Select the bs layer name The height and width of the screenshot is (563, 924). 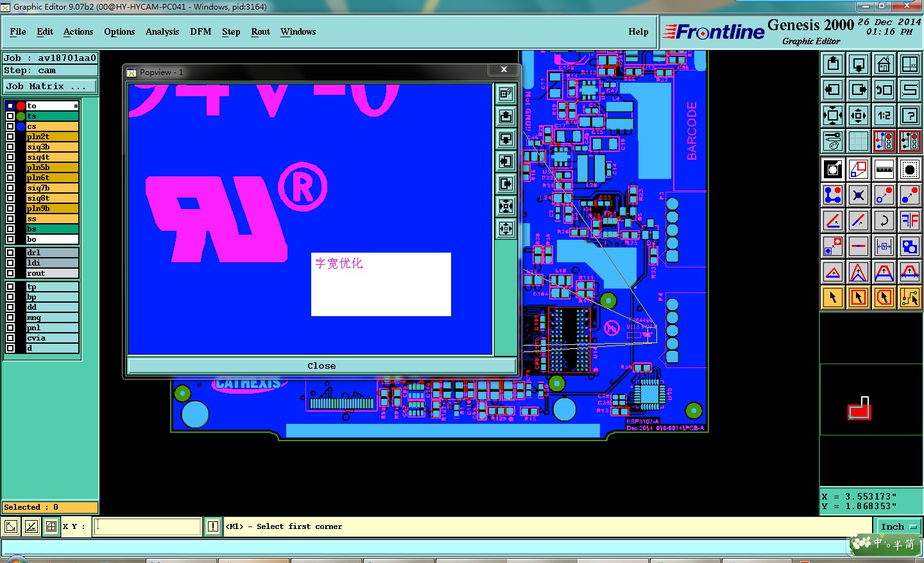pyautogui.click(x=52, y=229)
